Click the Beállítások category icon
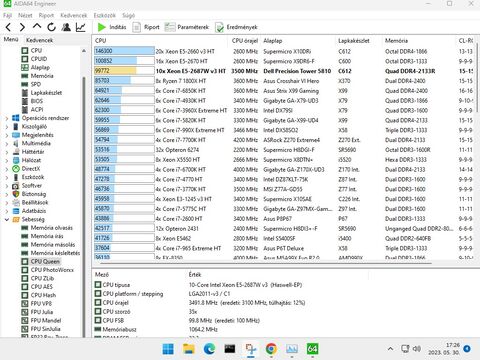Viewport: 480px width, 360px height. tap(16, 202)
